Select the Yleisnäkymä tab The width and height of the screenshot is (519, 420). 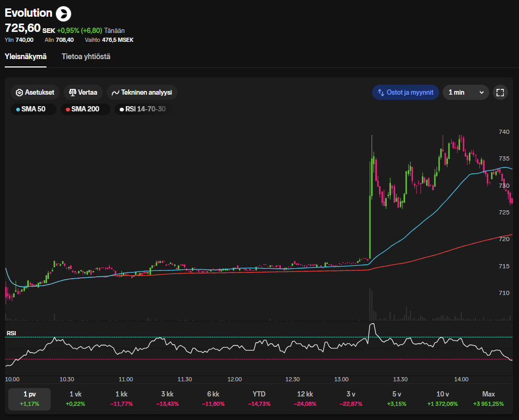point(26,56)
